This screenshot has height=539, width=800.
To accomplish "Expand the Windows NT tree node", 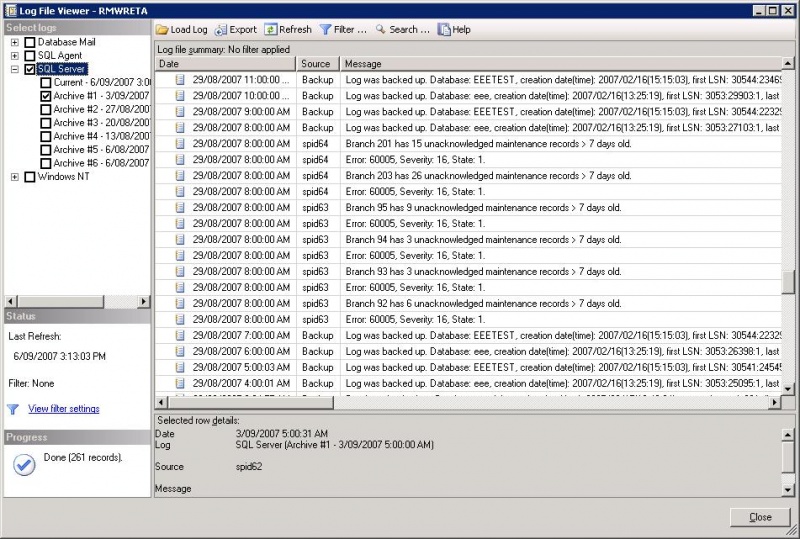I will [15, 177].
